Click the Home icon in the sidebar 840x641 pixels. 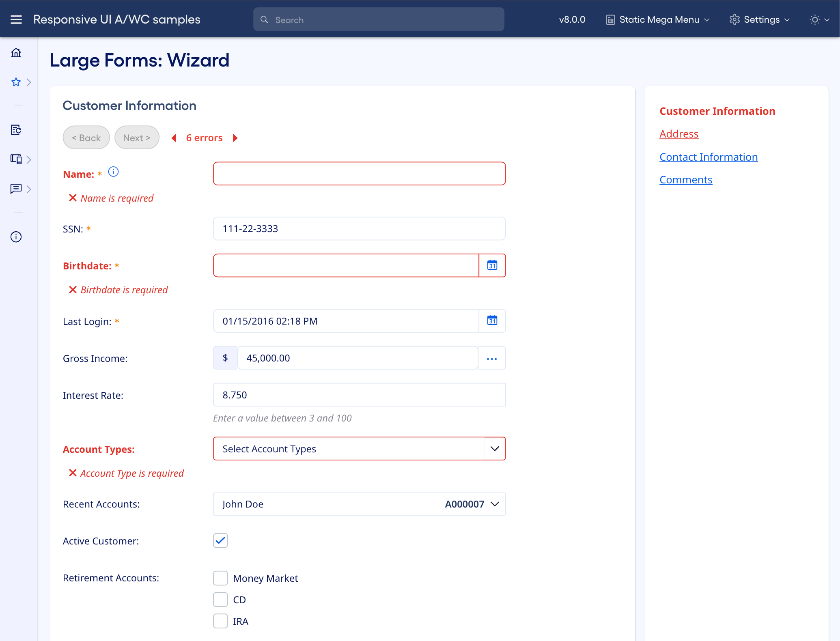(x=16, y=53)
